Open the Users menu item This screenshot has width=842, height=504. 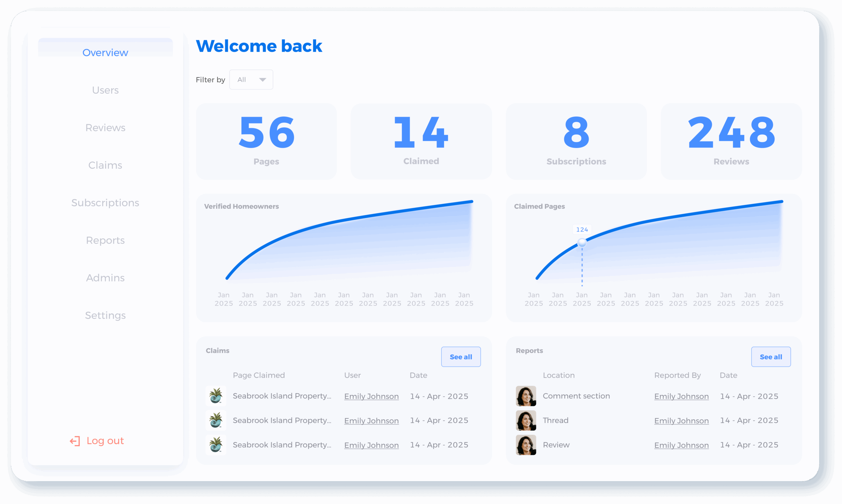[105, 90]
